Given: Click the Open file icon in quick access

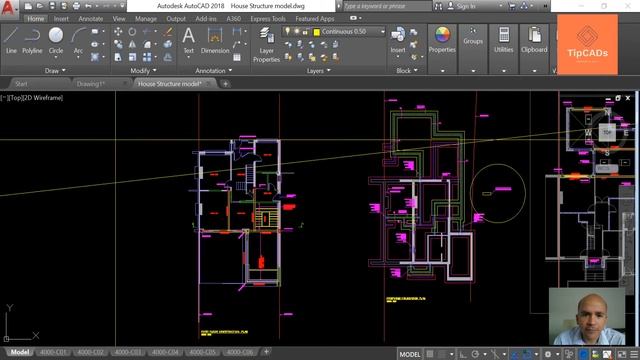Looking at the screenshot, I should 40,6.
